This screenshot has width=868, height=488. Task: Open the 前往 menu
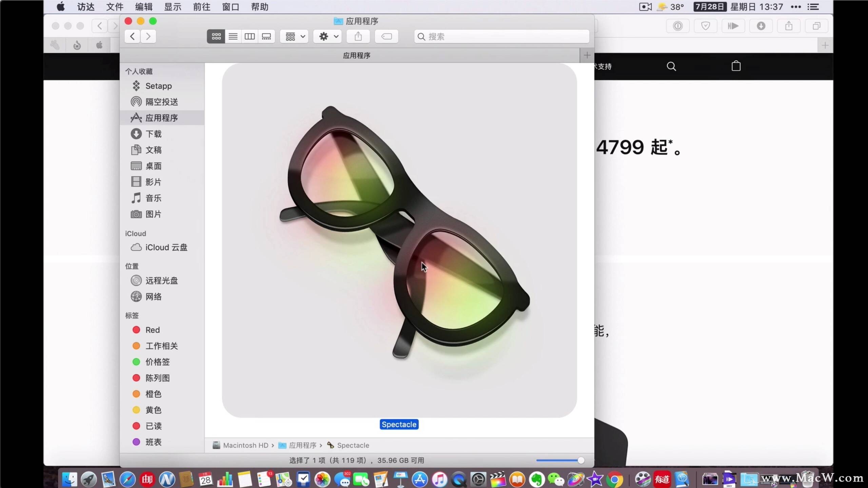point(202,7)
